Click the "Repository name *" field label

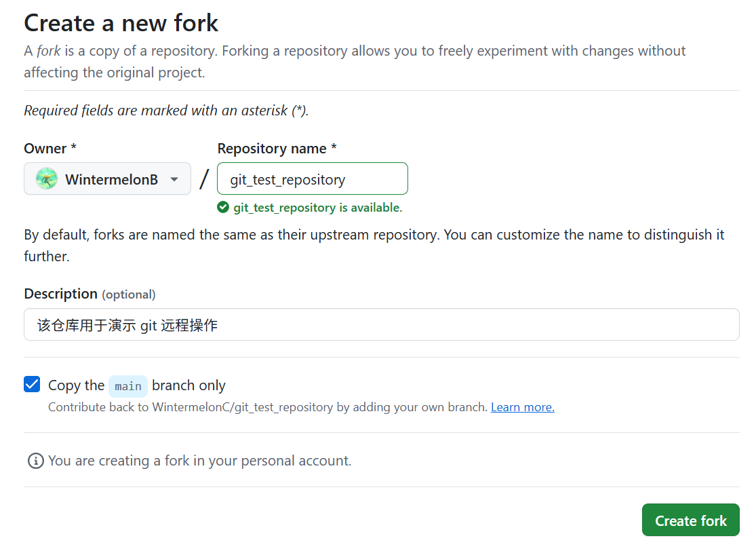(x=277, y=148)
